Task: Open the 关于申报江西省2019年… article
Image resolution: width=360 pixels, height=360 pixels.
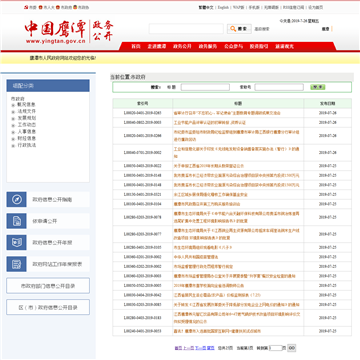Action: click(209, 166)
